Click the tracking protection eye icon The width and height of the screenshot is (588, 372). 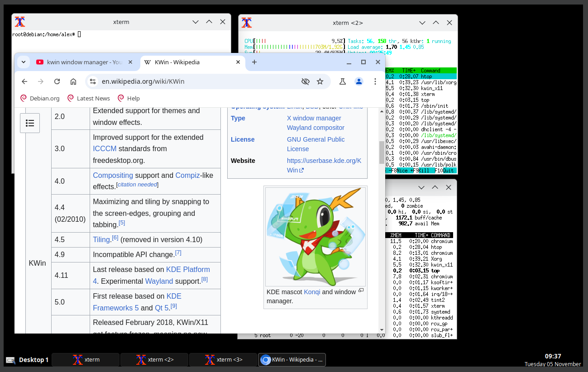click(x=306, y=81)
